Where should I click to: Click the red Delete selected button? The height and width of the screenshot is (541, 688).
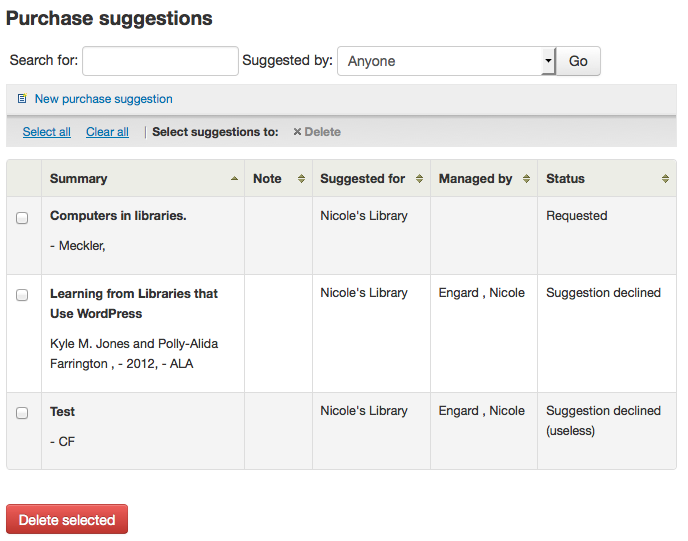point(67,520)
